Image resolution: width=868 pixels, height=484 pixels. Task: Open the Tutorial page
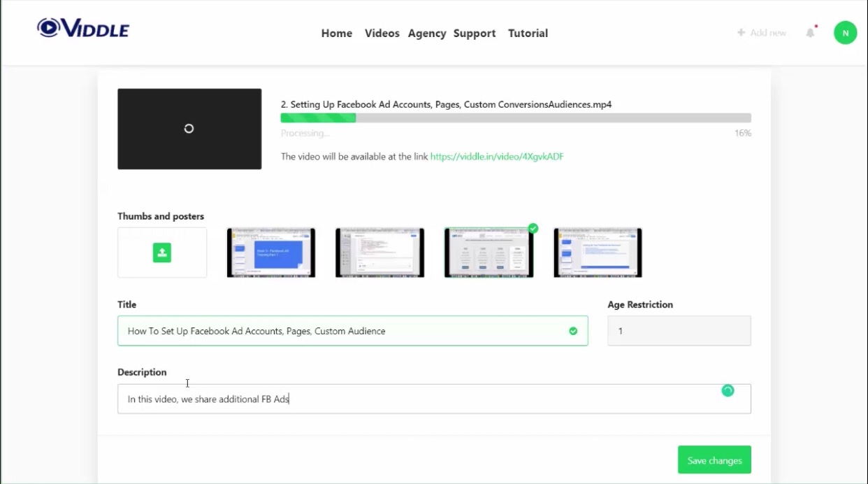pos(528,33)
